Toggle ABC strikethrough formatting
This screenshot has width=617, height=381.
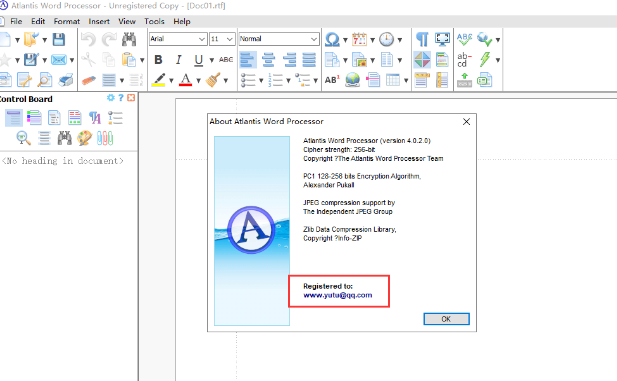pyautogui.click(x=226, y=59)
